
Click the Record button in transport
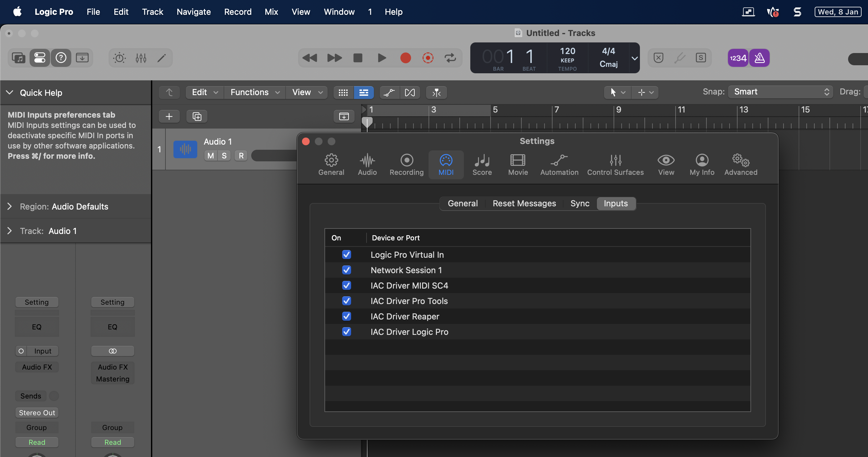pos(405,58)
